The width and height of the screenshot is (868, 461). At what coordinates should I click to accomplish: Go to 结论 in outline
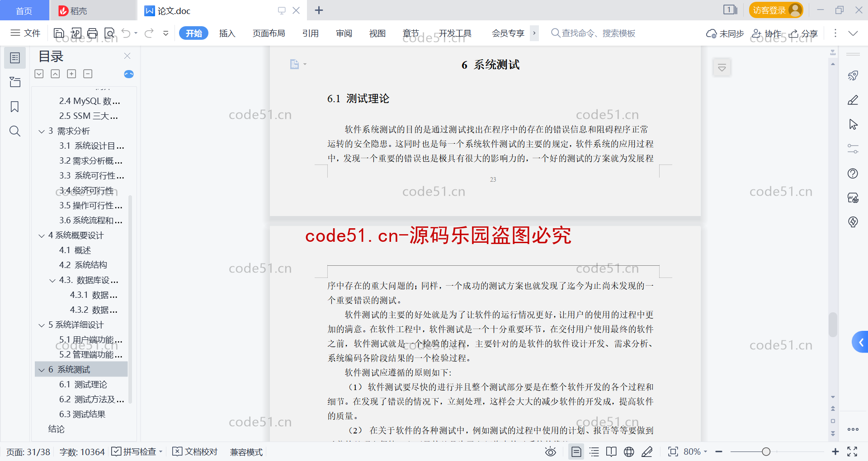(x=57, y=429)
